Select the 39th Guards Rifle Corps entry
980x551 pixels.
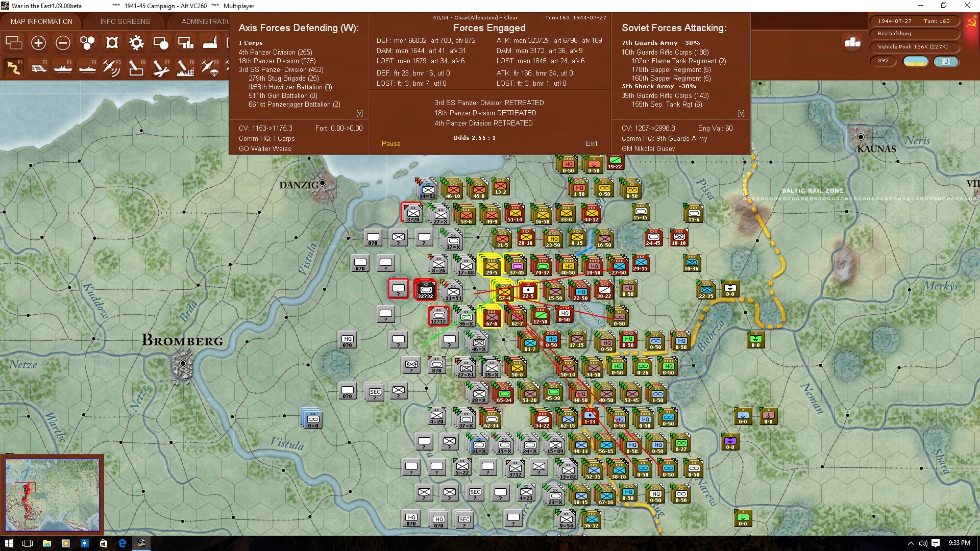(x=665, y=95)
